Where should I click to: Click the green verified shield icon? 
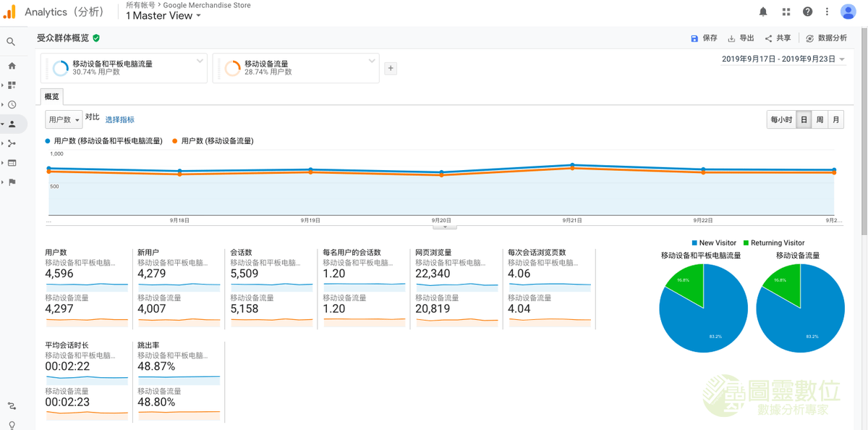tap(96, 38)
